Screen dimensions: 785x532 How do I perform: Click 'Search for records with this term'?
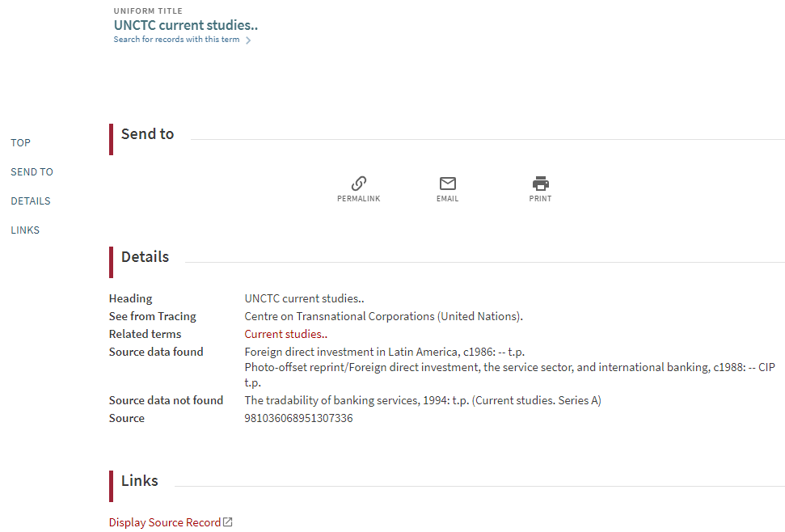(x=176, y=40)
